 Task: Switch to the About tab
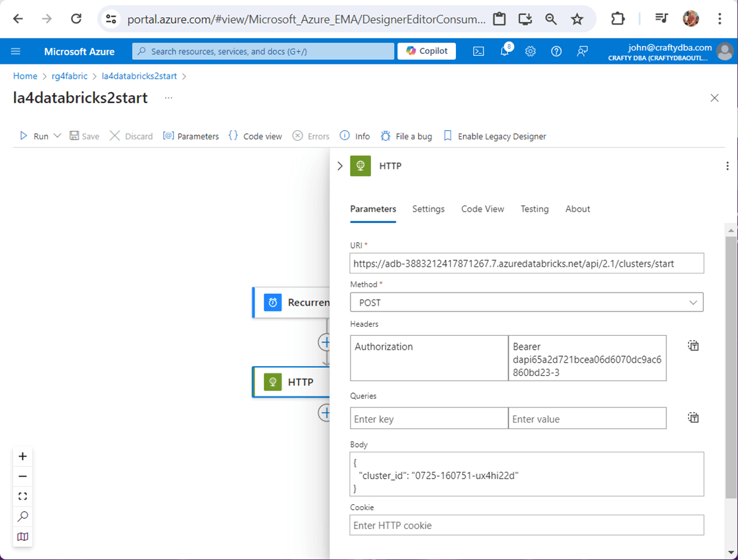pos(578,209)
